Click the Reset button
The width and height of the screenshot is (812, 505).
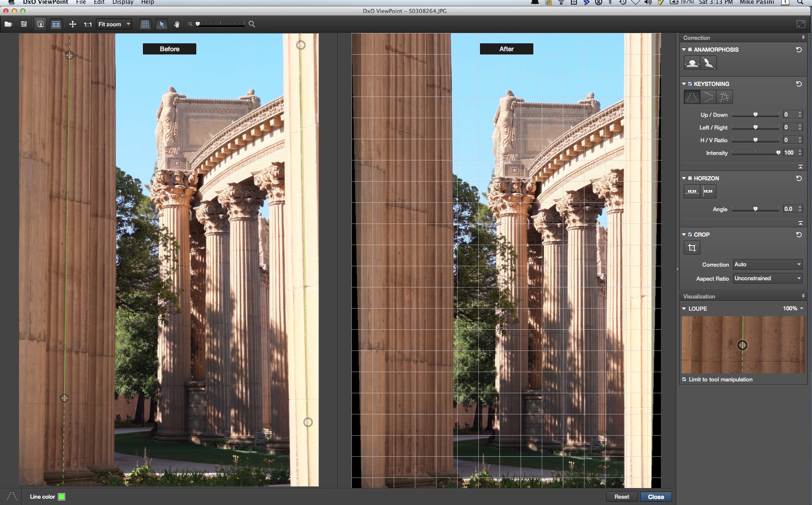(621, 497)
